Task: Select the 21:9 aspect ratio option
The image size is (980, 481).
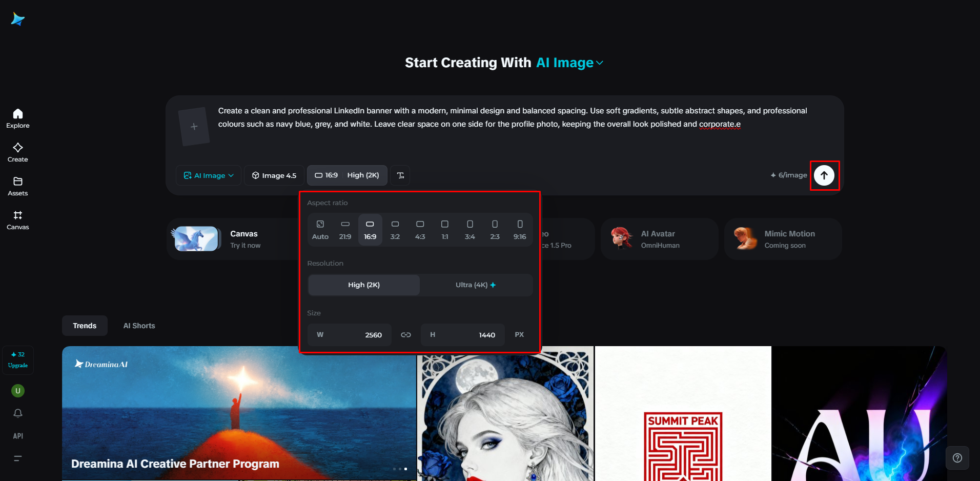Action: (x=345, y=230)
